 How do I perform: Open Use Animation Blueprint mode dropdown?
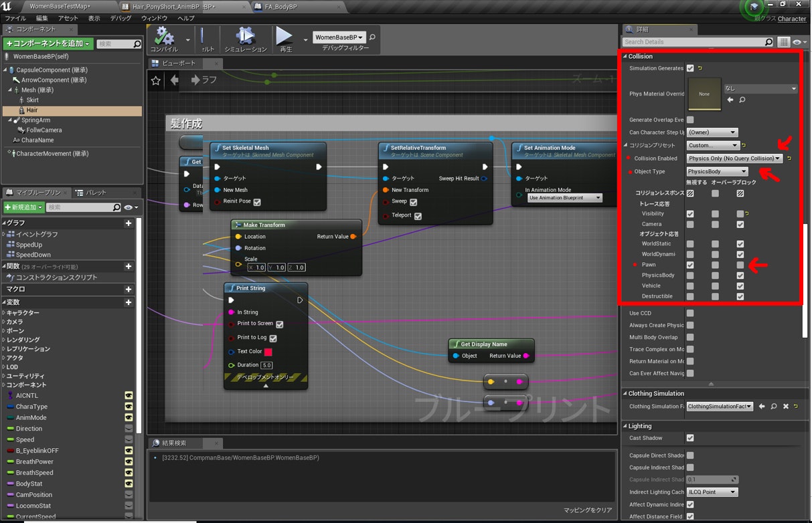point(564,198)
